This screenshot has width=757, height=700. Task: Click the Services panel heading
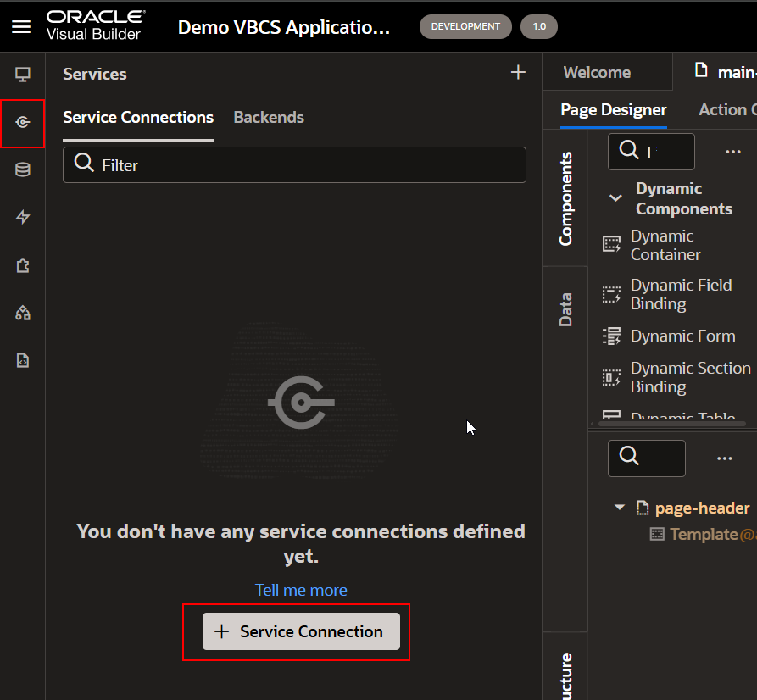(x=95, y=74)
